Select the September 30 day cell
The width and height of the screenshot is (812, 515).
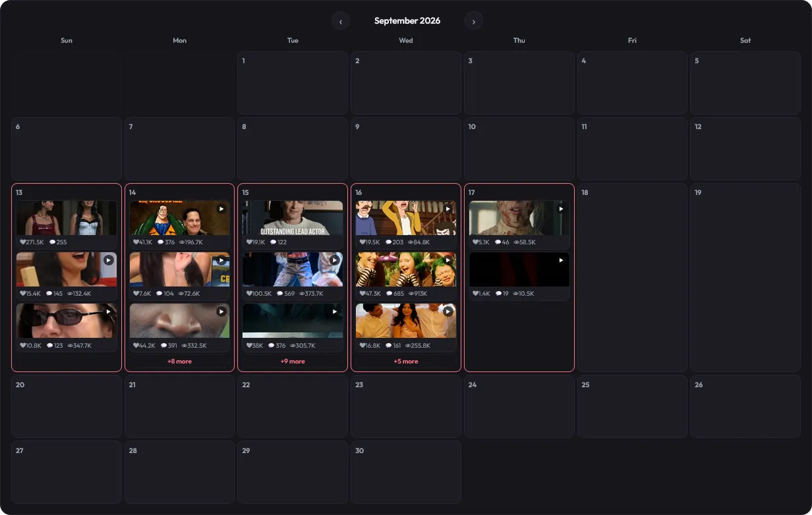(x=406, y=472)
